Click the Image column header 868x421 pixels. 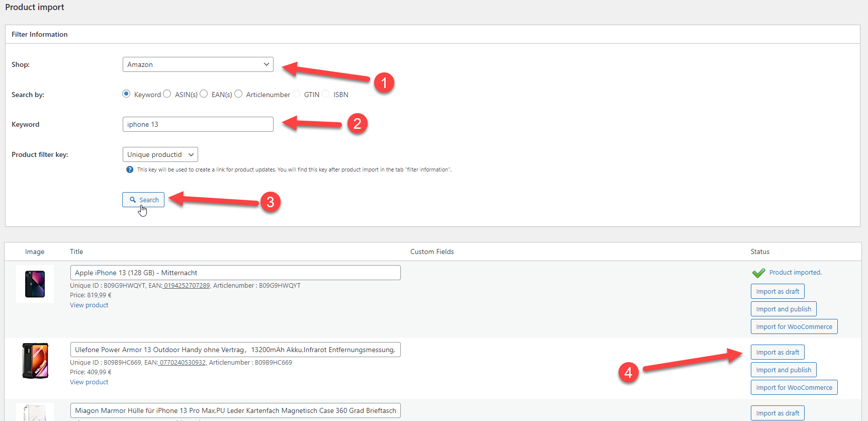tap(35, 251)
